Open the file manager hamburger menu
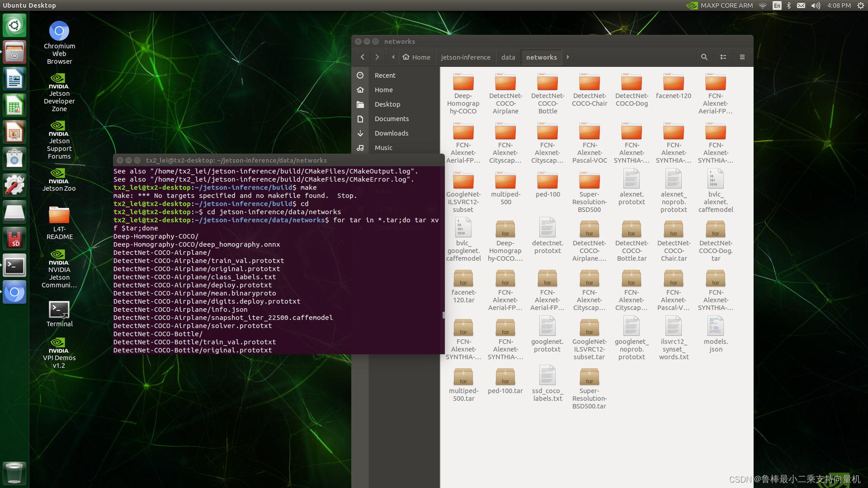Image resolution: width=868 pixels, height=488 pixels. tap(742, 57)
